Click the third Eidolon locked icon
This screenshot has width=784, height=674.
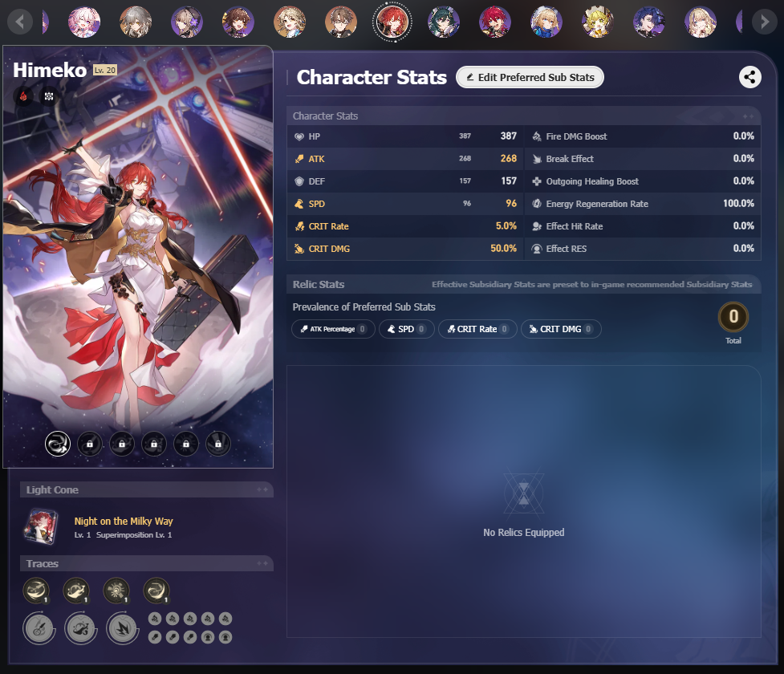[122, 444]
